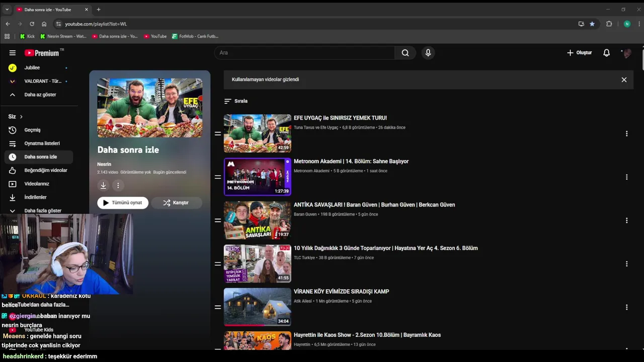Viewport: 644px width, 362px height.
Task: Open the YouTube hamburger guide menu
Action: pos(13,53)
